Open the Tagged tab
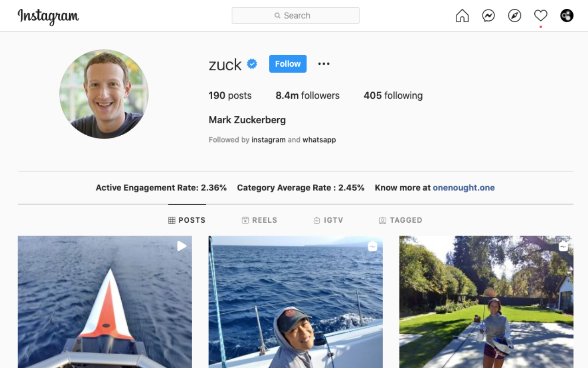588x368 pixels. 401,220
